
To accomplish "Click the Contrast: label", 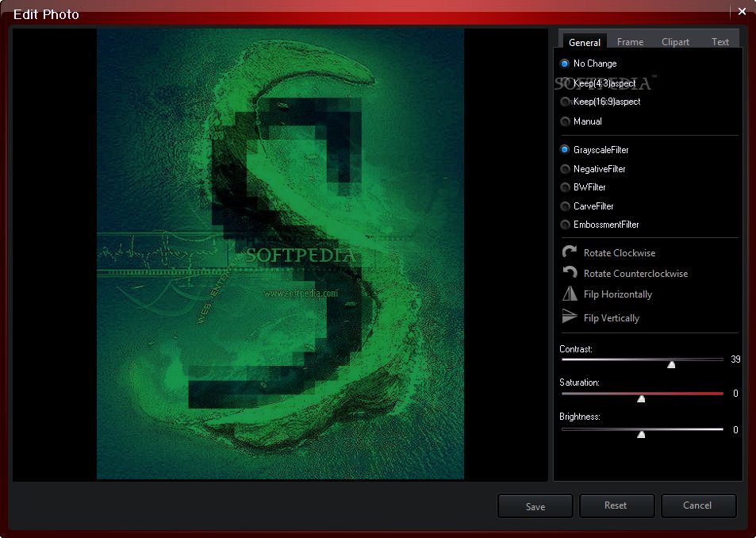I will point(576,349).
